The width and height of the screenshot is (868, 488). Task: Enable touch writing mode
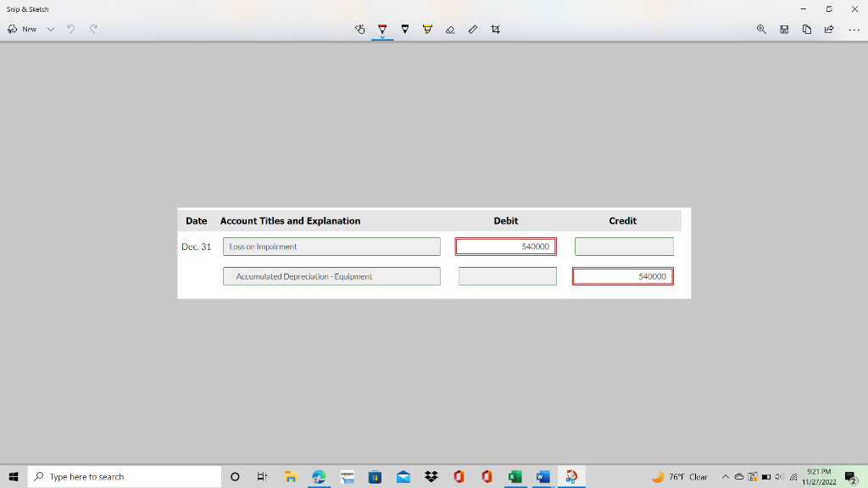tap(360, 29)
